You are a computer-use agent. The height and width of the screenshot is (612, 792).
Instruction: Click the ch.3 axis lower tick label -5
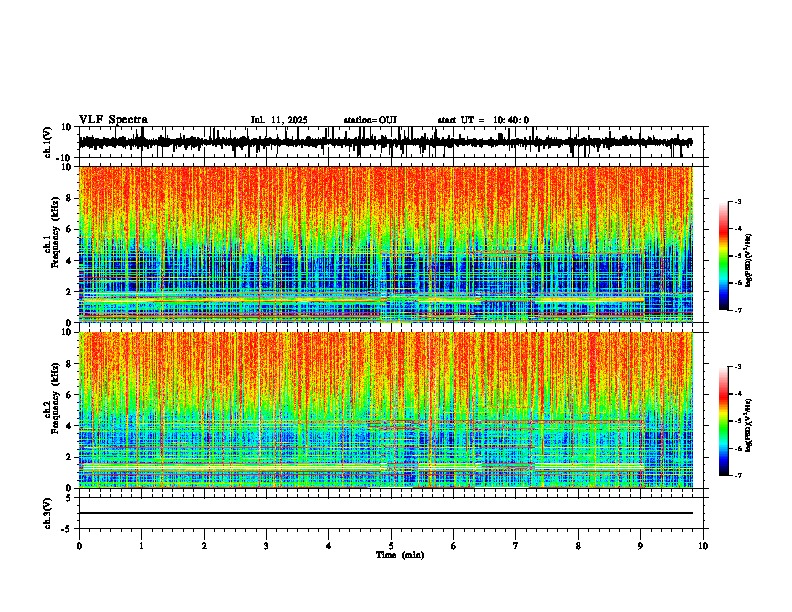[x=68, y=529]
